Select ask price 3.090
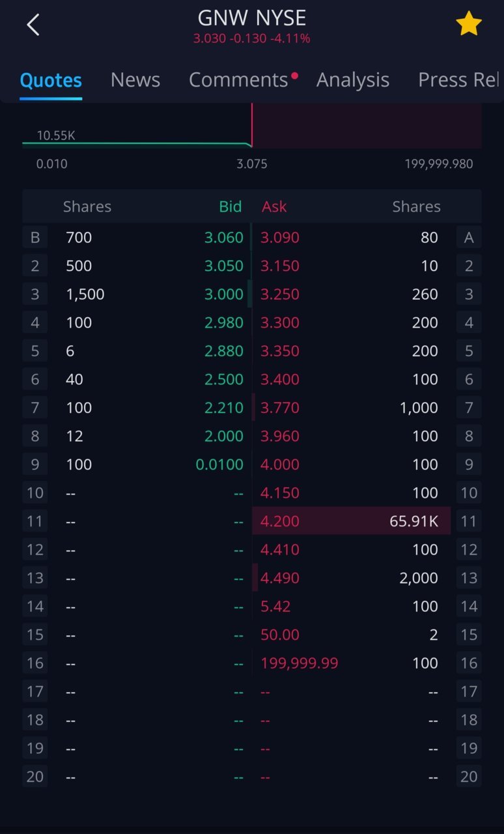Screen dimensions: 504x834 click(x=280, y=238)
